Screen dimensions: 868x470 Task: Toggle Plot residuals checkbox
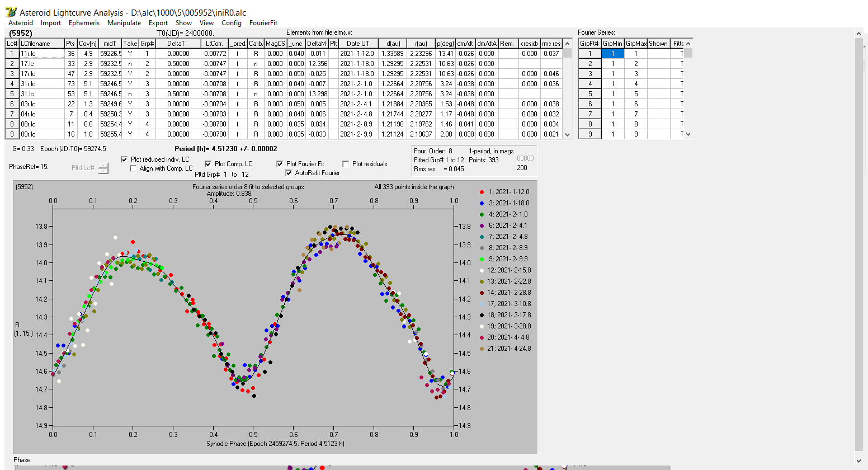(346, 164)
